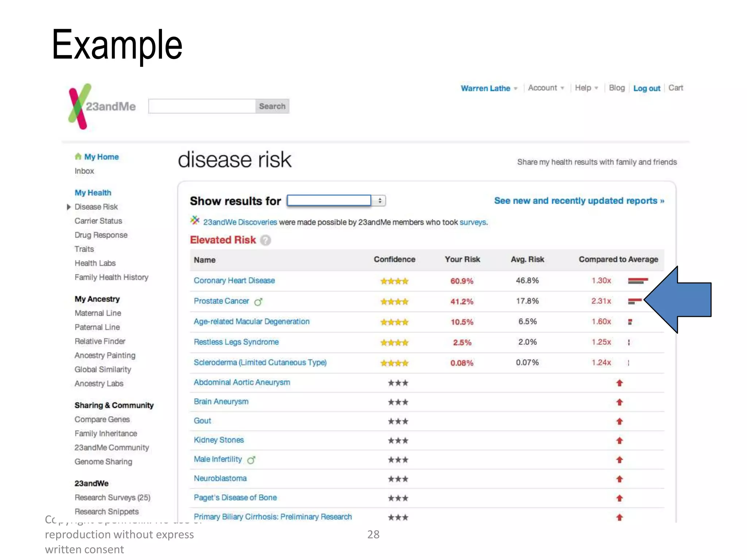Click the Elevated Risk help question mark

(x=266, y=240)
